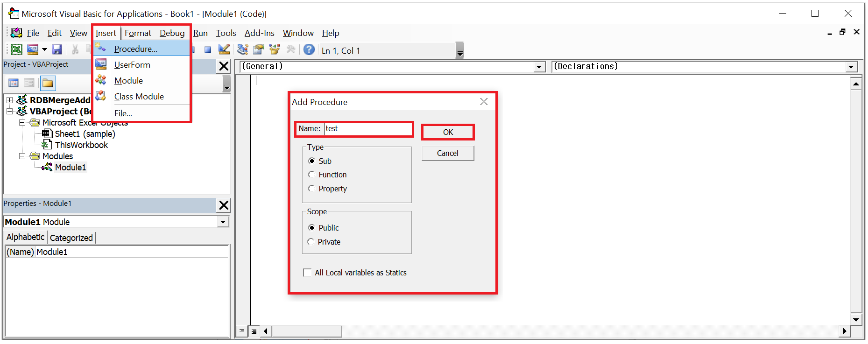
Task: Close the Add Procedure dialog
Action: point(484,102)
